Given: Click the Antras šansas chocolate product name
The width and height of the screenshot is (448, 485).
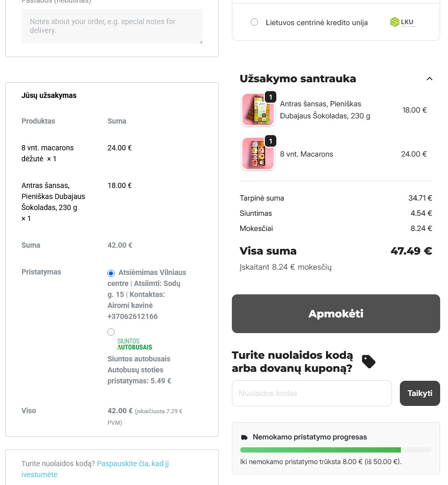Looking at the screenshot, I should pyautogui.click(x=324, y=110).
